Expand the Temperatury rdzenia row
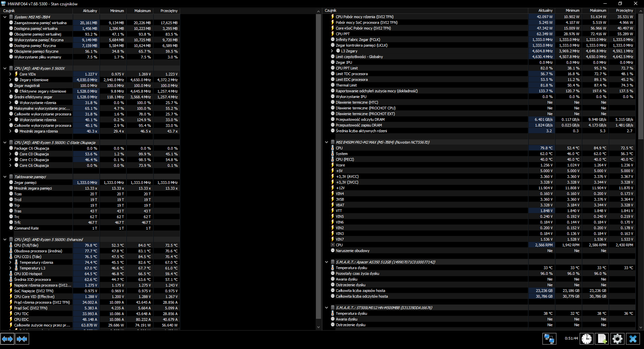This screenshot has width=644, height=349. tap(10, 262)
